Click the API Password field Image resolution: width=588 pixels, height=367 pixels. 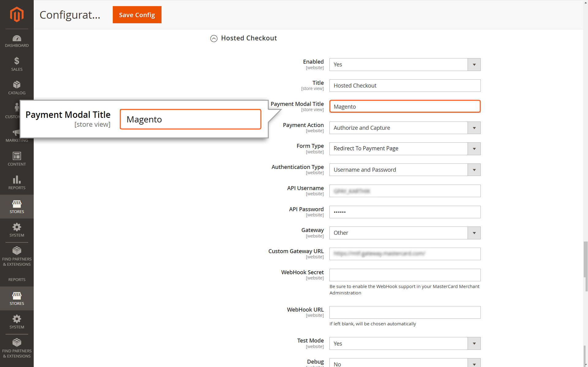coord(405,212)
